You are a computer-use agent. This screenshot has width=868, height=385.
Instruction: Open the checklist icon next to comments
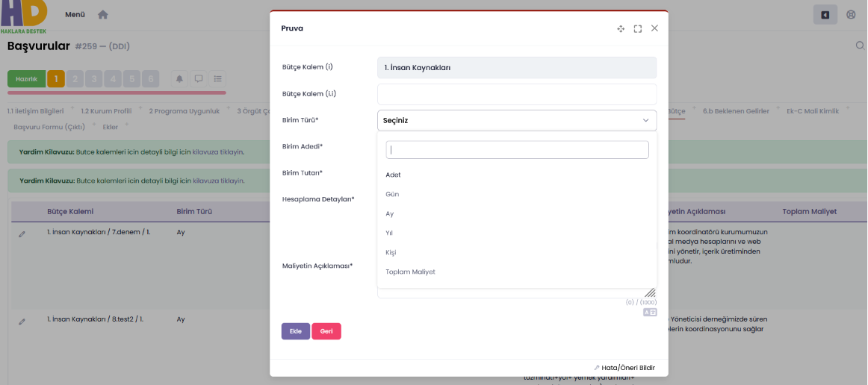pyautogui.click(x=217, y=79)
